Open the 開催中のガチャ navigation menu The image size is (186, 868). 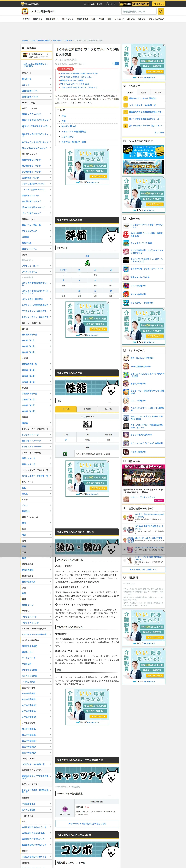[52, 19]
